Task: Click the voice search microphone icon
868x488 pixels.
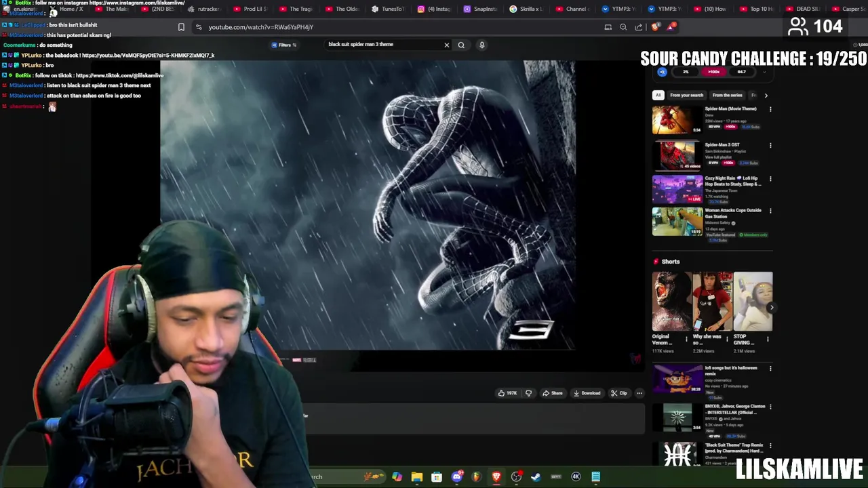Action: tap(481, 45)
